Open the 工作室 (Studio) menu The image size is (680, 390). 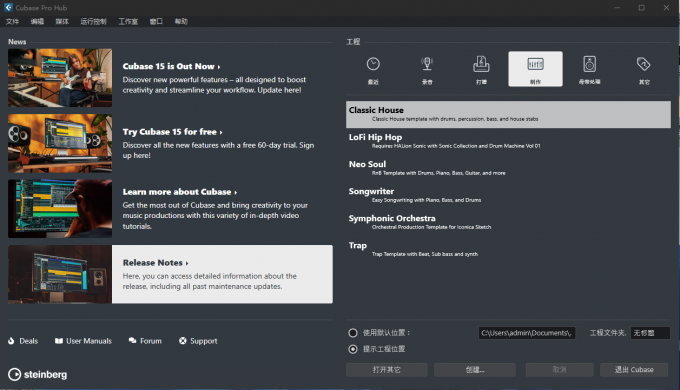tap(128, 21)
